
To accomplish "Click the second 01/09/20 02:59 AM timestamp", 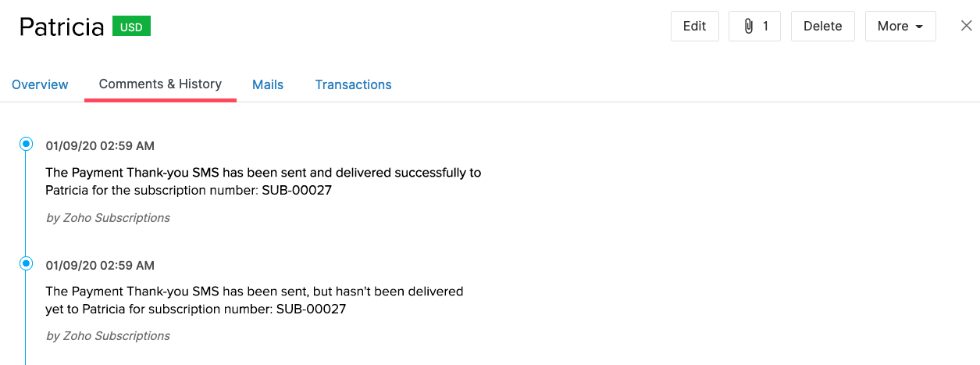I will click(100, 265).
